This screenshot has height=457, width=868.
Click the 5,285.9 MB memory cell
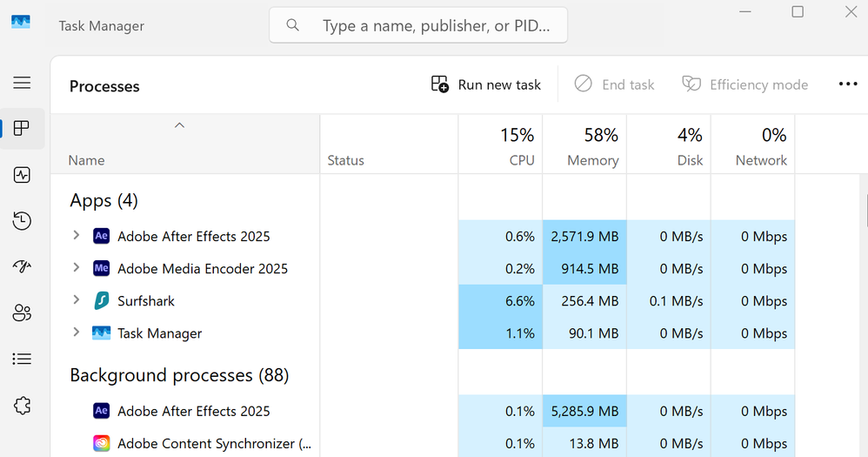point(584,411)
